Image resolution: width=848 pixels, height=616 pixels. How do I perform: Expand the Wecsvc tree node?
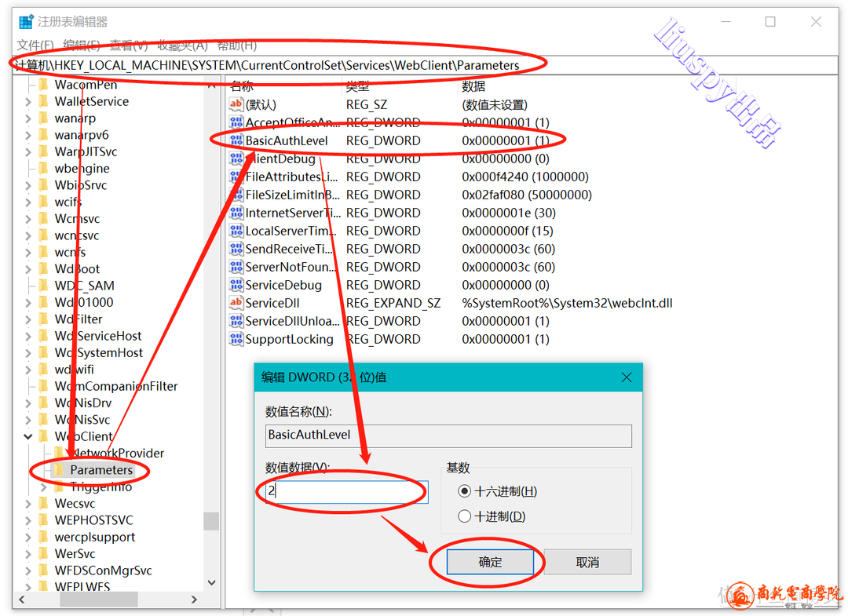click(x=28, y=504)
